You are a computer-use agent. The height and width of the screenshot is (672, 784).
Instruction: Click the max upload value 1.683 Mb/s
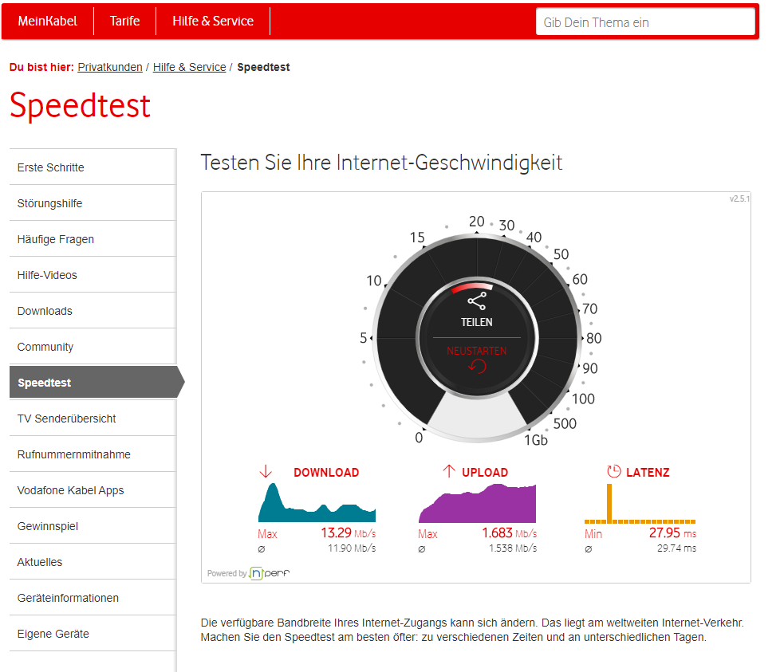[509, 533]
